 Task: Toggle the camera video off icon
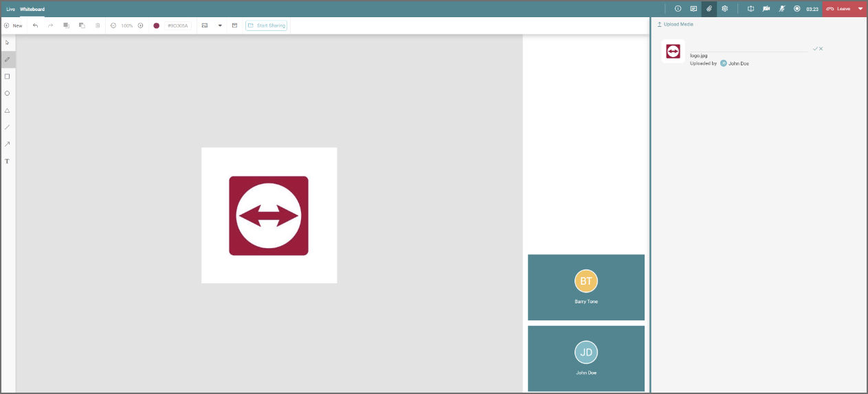pyautogui.click(x=766, y=9)
